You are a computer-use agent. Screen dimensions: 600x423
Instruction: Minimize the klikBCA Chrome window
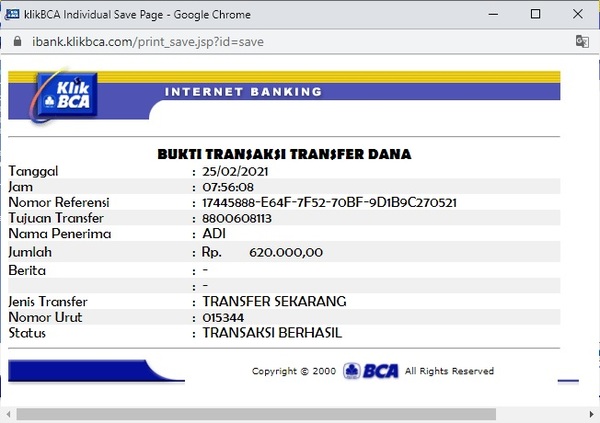[493, 15]
